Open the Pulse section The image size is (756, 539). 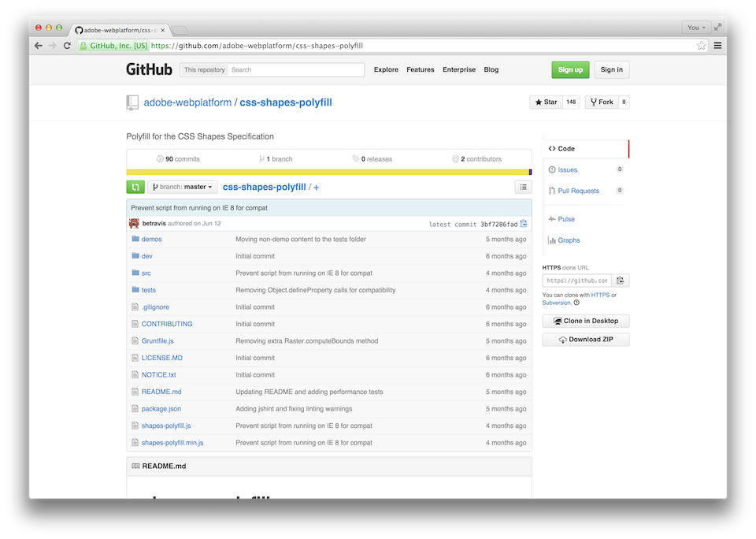[566, 219]
